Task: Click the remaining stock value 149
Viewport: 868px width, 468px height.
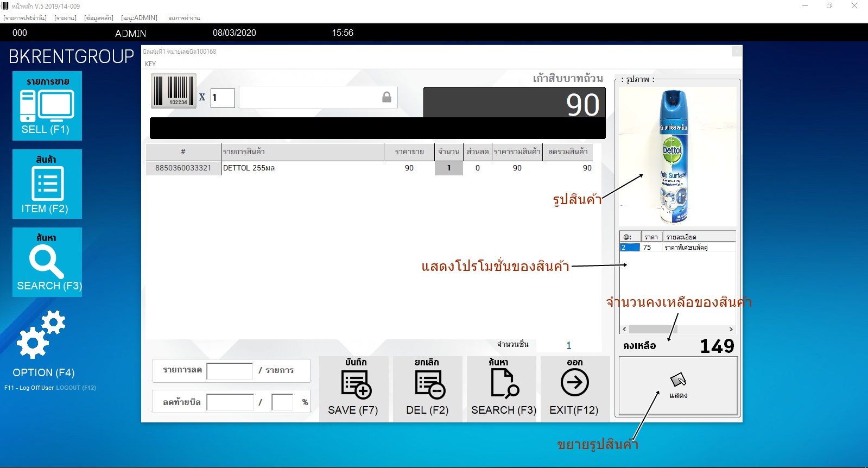Action: [x=717, y=346]
